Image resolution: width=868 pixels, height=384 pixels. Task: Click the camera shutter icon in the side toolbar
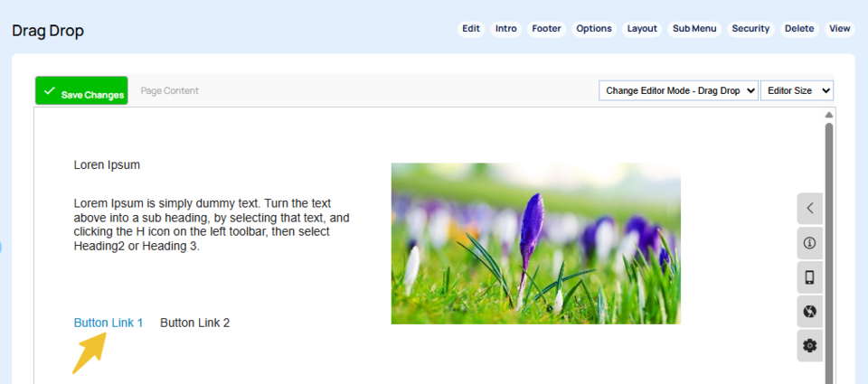[809, 312]
